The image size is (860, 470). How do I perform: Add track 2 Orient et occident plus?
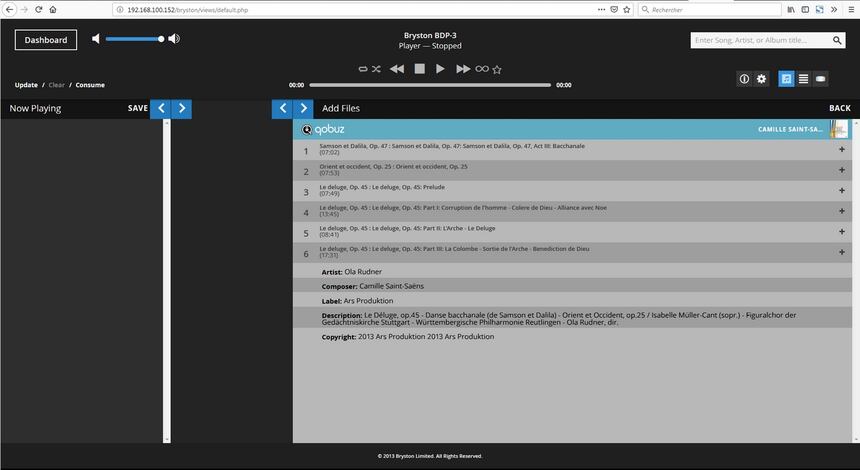click(x=842, y=170)
